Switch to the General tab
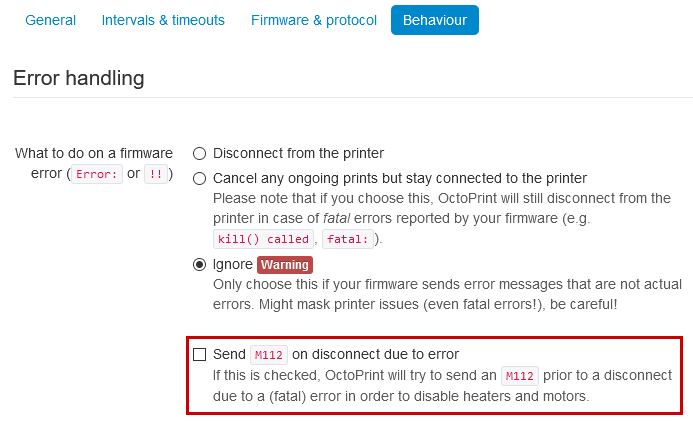This screenshot has width=693, height=421. (x=50, y=20)
